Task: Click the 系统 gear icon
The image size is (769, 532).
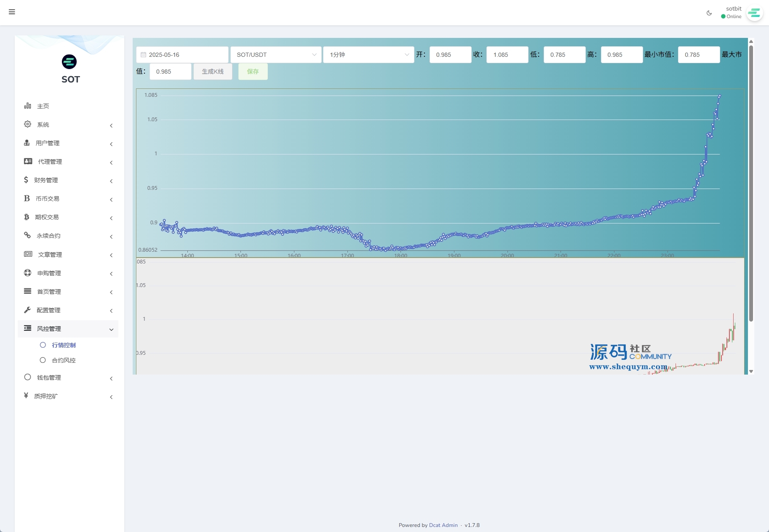Action: click(28, 124)
